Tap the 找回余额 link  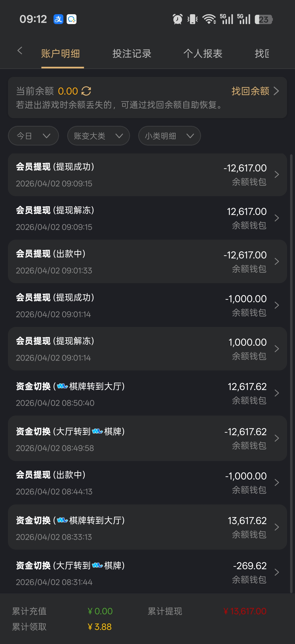tap(255, 91)
